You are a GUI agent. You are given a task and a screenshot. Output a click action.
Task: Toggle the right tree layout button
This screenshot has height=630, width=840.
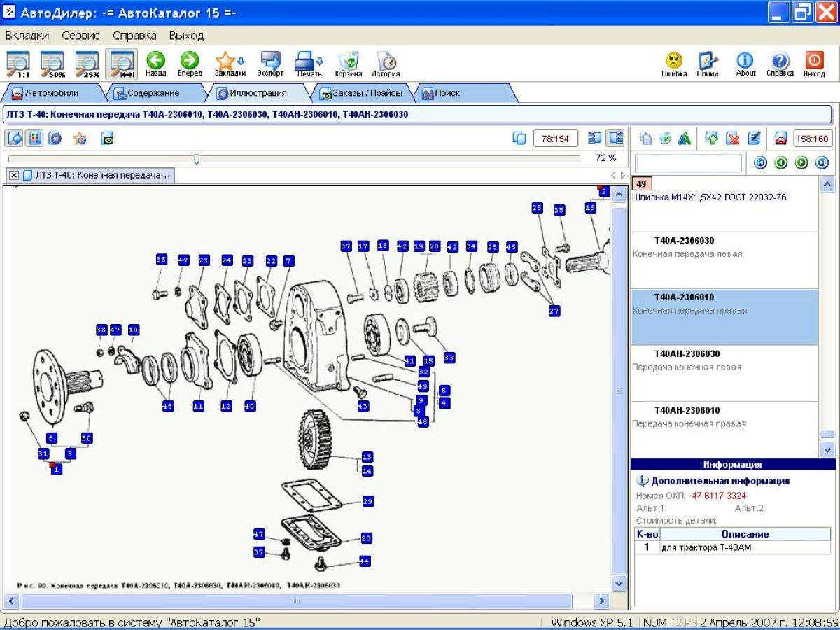coord(615,139)
